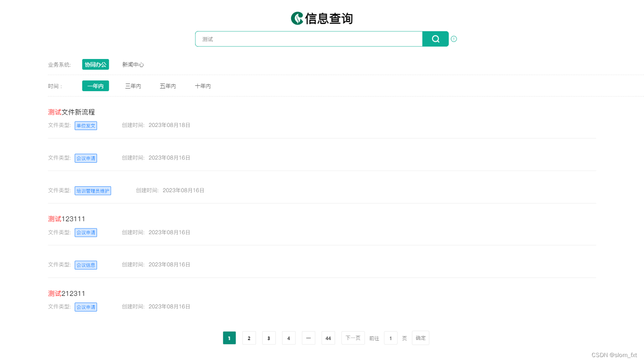Filter by 三年内 time range
The width and height of the screenshot is (644, 362).
[x=133, y=86]
